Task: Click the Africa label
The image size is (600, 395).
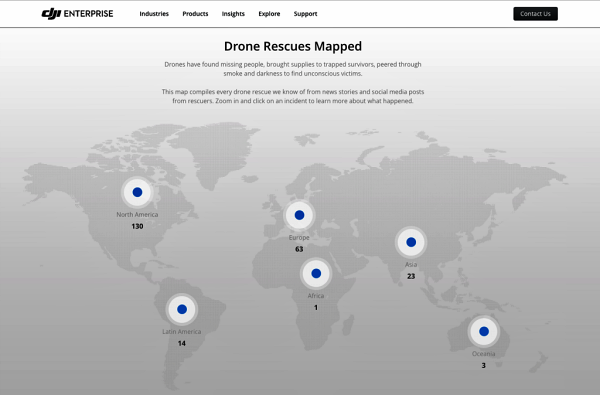Action: (x=316, y=296)
